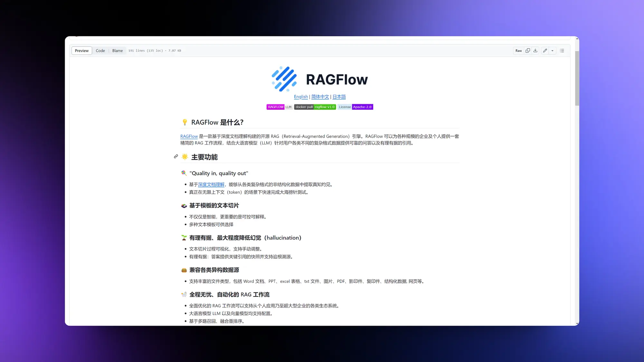The width and height of the screenshot is (644, 362).
Task: Copy raw file contents icon
Action: pos(527,51)
